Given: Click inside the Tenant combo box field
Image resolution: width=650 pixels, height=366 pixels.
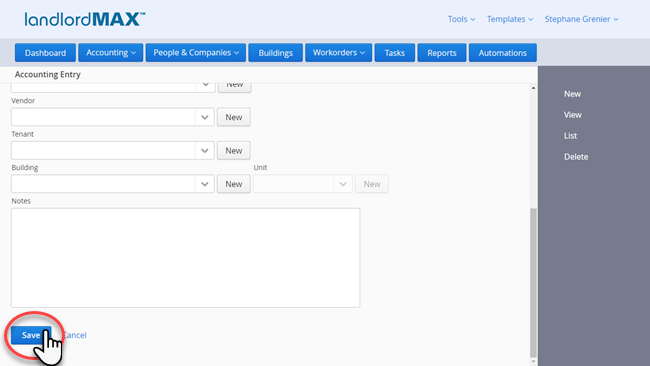Looking at the screenshot, I should tap(103, 150).
